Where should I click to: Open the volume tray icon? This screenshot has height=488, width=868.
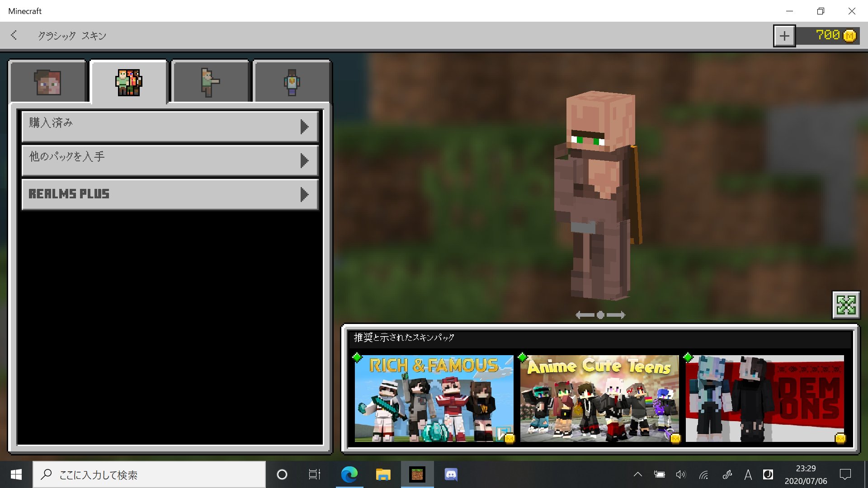coord(680,474)
